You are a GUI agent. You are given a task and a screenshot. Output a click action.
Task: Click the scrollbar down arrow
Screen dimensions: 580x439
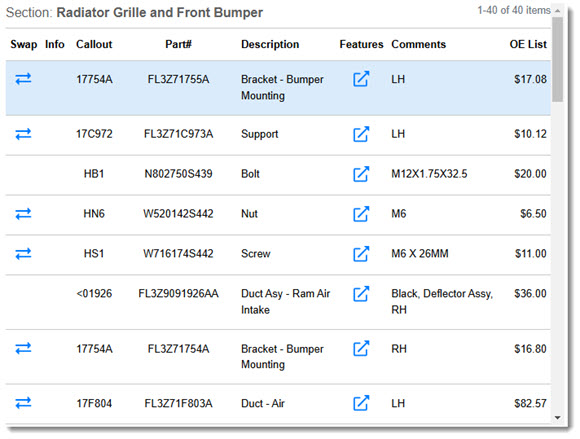point(557,418)
